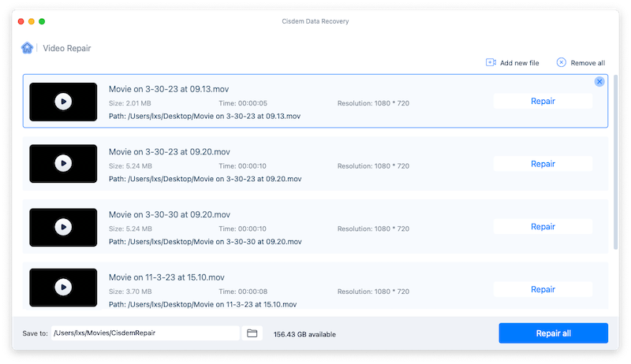This screenshot has width=631, height=364.
Task: Click the Video Repair heading
Action: (67, 48)
